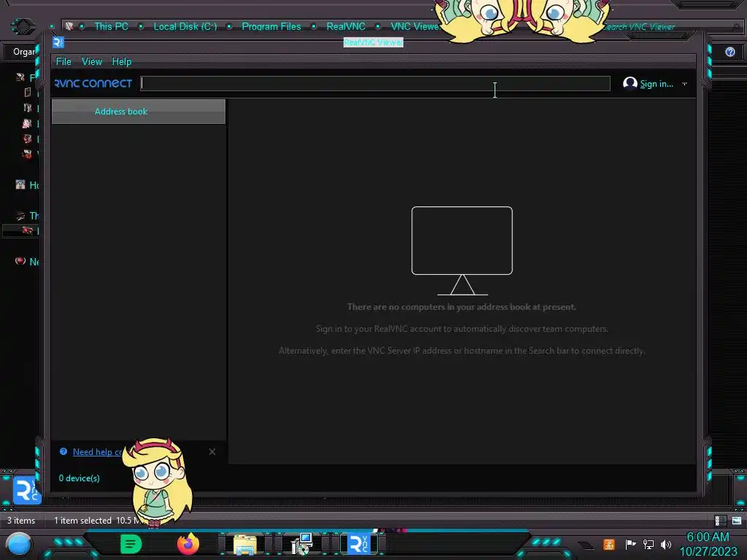The height and width of the screenshot is (560, 747).
Task: Click the Sign in user avatar icon
Action: pos(630,83)
